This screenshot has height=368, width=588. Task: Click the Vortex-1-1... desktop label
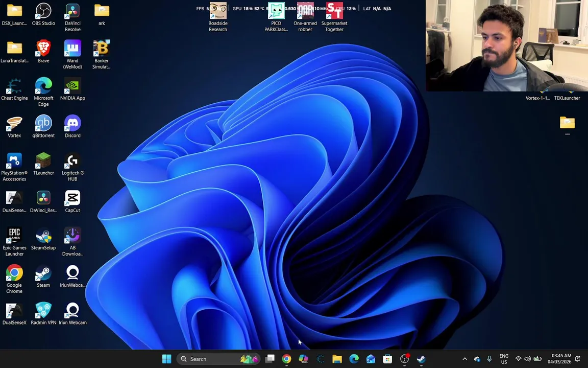click(538, 98)
